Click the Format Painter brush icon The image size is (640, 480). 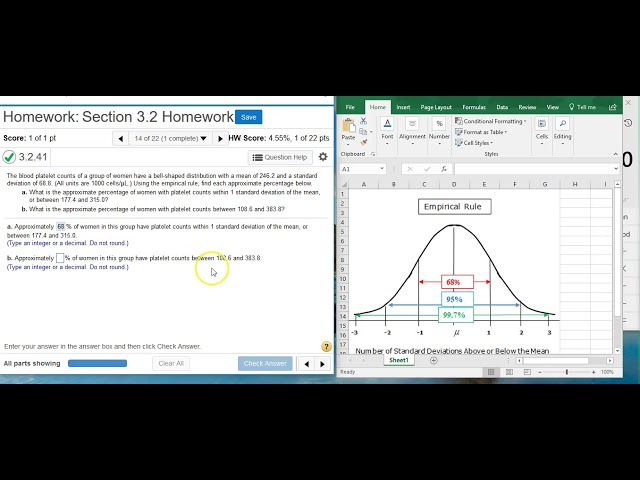pos(363,142)
